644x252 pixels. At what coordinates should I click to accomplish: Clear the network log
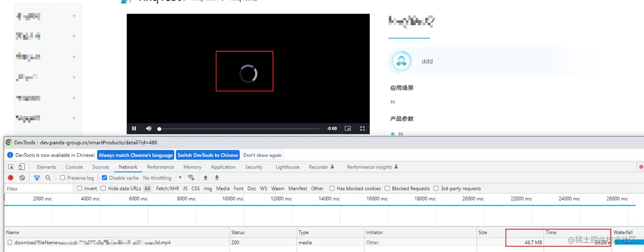[22, 178]
